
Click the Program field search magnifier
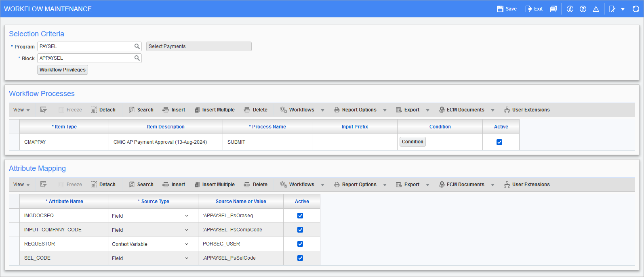pyautogui.click(x=137, y=46)
